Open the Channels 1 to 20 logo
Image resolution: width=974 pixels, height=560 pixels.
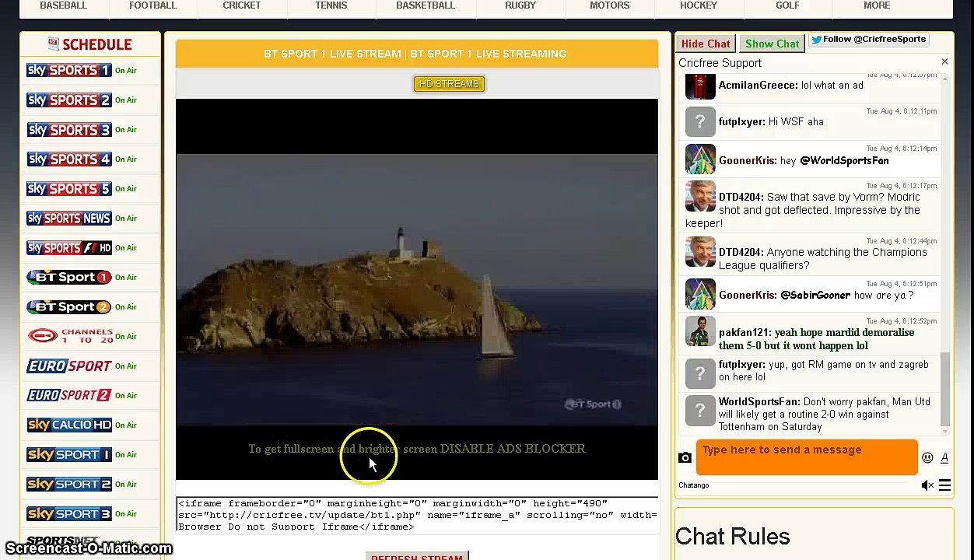point(69,336)
